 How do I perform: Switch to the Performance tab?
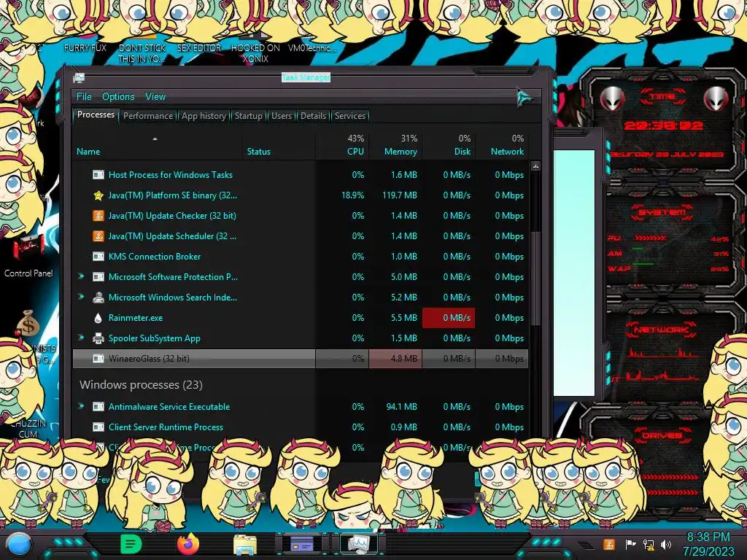[148, 116]
